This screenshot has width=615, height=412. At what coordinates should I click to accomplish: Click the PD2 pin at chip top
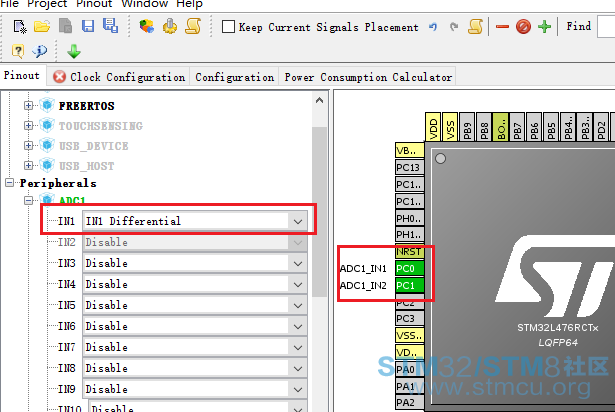coord(602,127)
